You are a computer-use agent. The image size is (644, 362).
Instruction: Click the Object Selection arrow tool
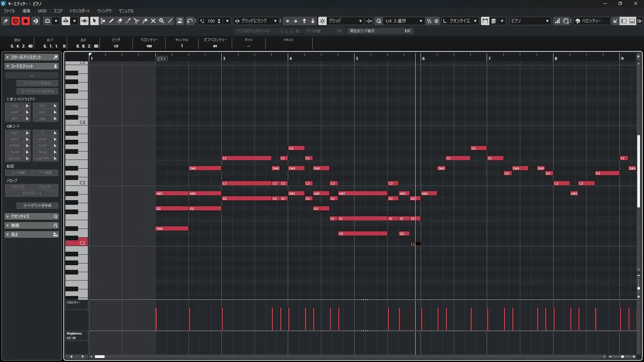[94, 21]
